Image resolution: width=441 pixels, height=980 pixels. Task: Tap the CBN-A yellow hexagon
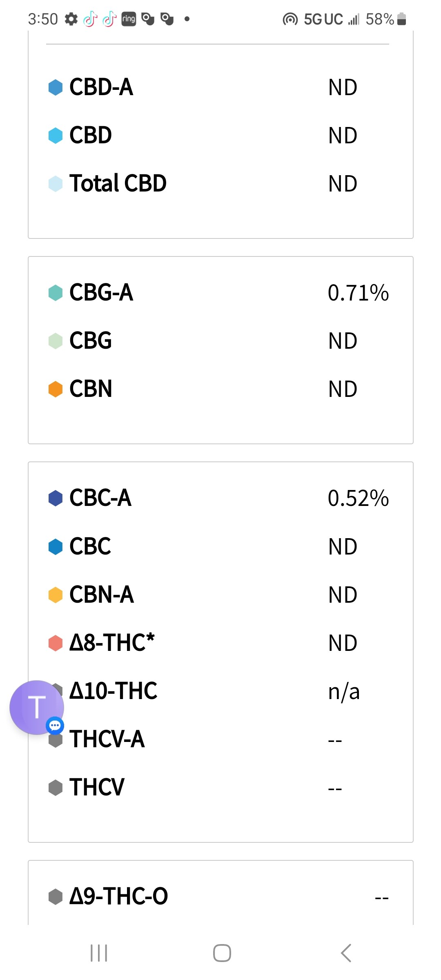click(x=56, y=595)
